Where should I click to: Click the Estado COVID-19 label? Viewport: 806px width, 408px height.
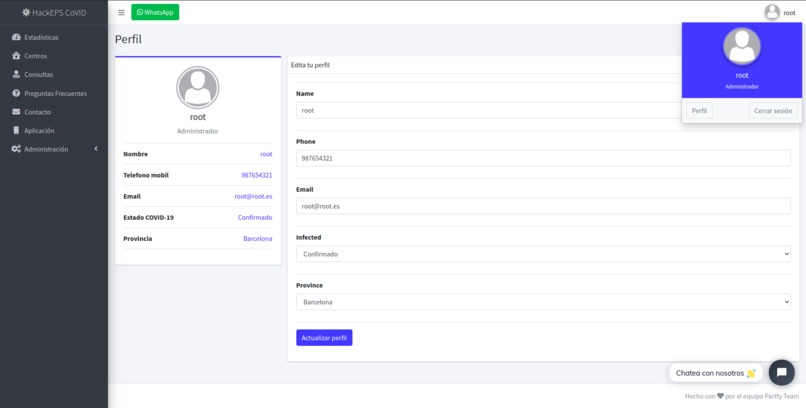click(149, 217)
